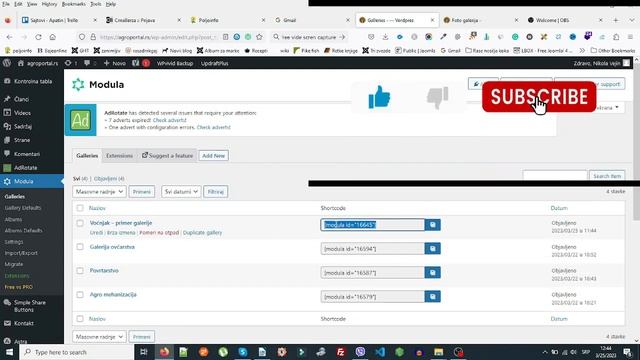The image size is (640, 360).
Task: Open the Firefox hamburger menu
Action: click(630, 37)
